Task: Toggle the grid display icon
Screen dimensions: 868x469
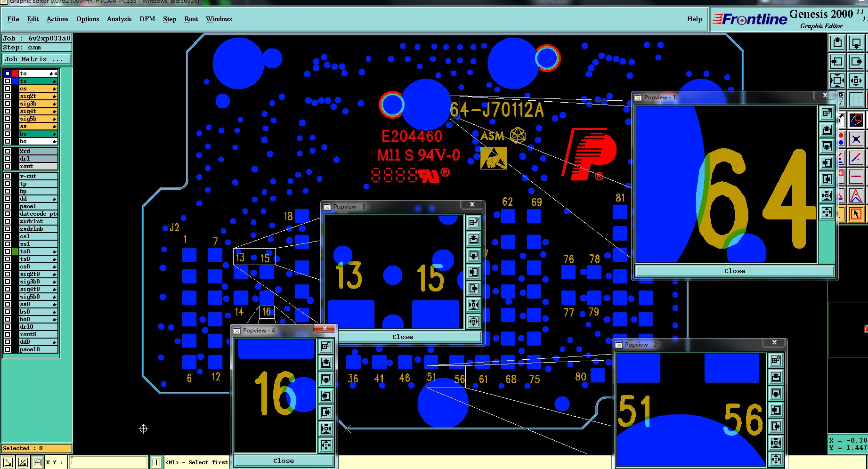Action: tap(856, 99)
